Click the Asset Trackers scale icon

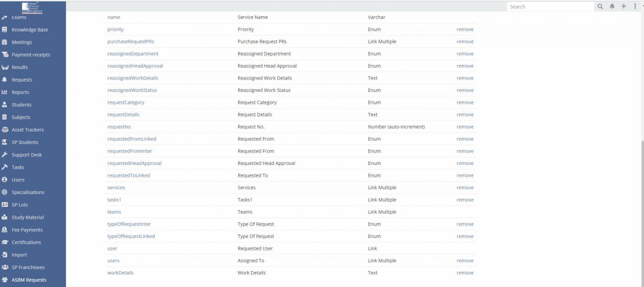pyautogui.click(x=5, y=130)
